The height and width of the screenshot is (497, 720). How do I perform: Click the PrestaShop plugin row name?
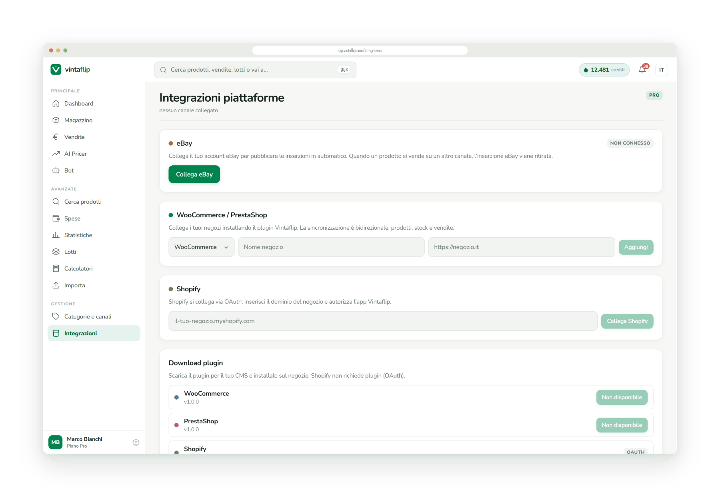[x=201, y=421]
